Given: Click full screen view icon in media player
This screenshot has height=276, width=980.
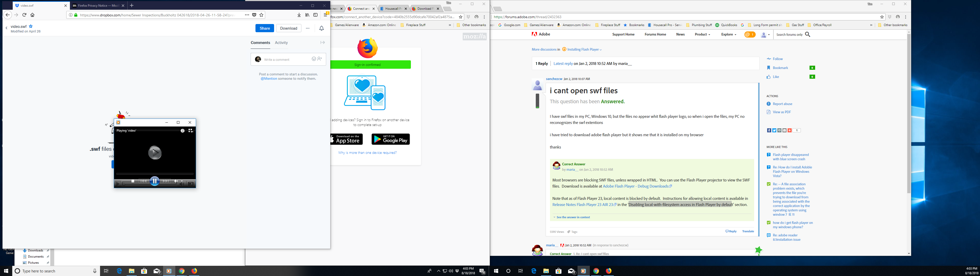Looking at the screenshot, I should [x=191, y=184].
